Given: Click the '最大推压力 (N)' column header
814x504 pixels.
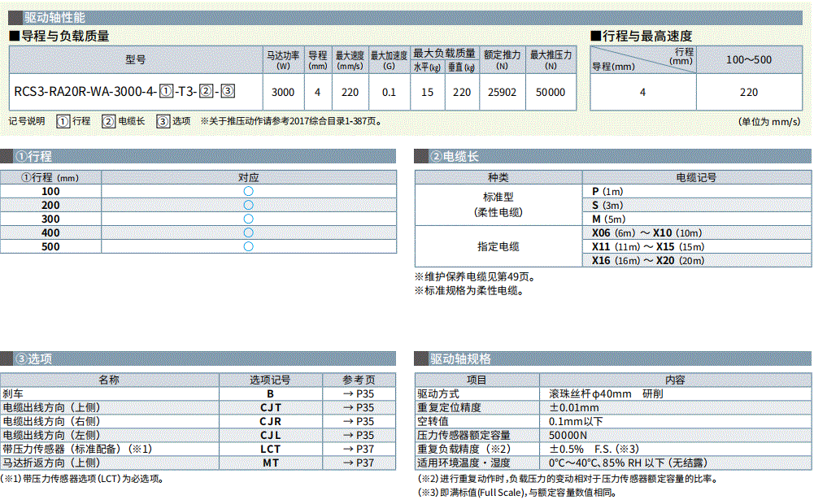Looking at the screenshot, I should tap(551, 59).
